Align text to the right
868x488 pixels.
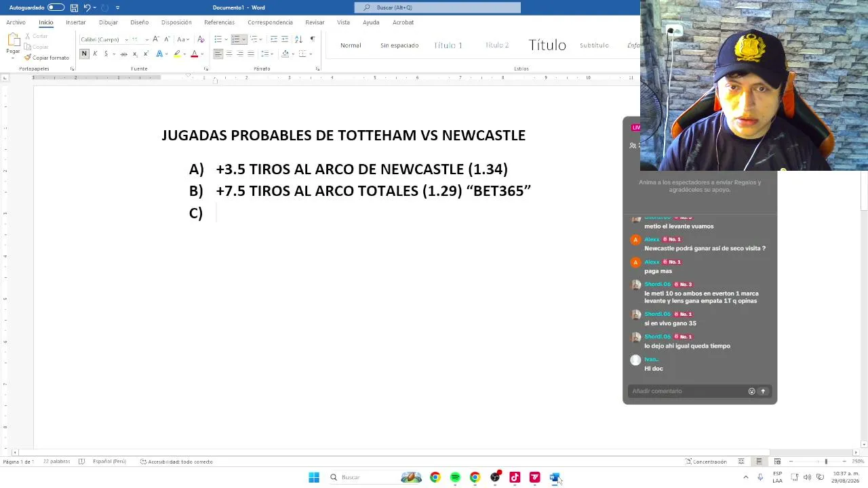pyautogui.click(x=239, y=54)
